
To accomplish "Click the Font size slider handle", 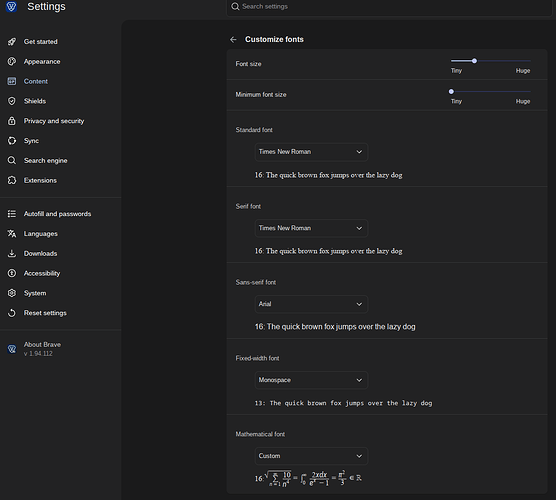I will point(474,61).
